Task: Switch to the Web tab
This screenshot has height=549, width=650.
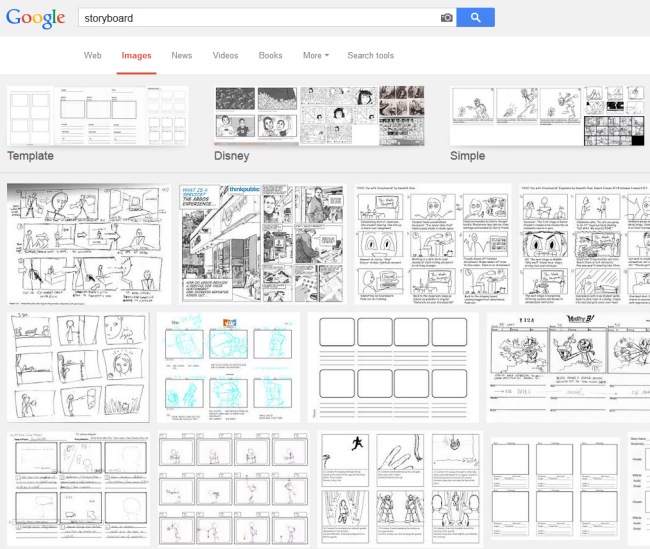Action: pos(92,56)
